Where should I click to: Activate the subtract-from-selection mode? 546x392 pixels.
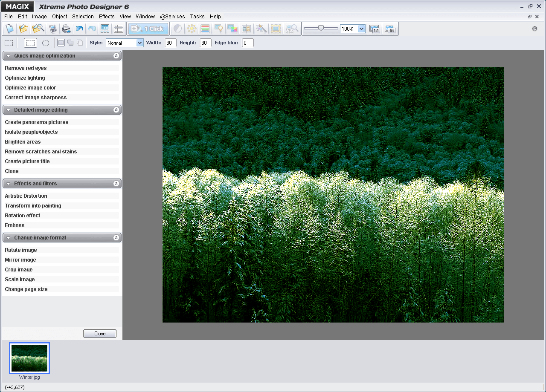pyautogui.click(x=79, y=43)
